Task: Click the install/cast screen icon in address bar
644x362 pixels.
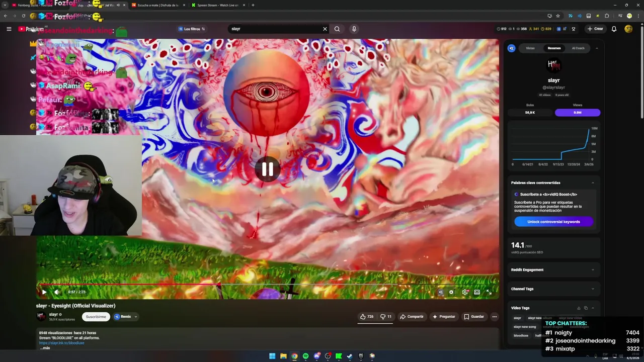Action: (x=549, y=16)
